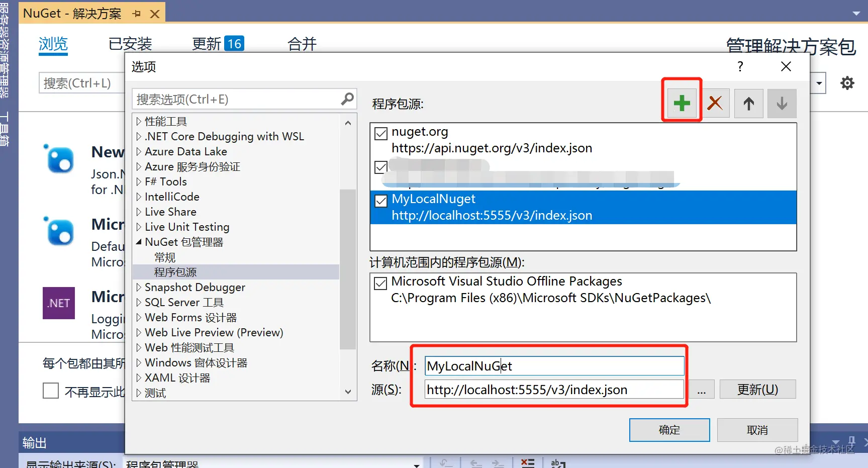This screenshot has height=468, width=868.
Task: Focus the 源 source URL input field
Action: coord(554,390)
